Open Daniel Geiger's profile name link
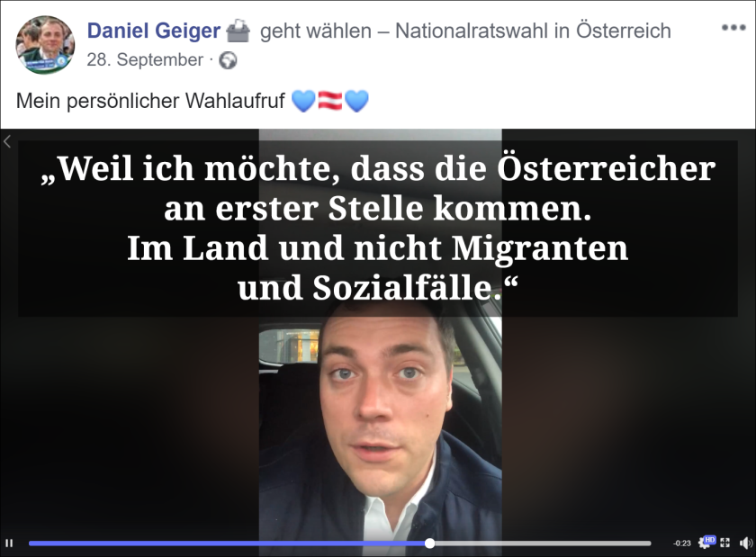The image size is (756, 557). [x=153, y=31]
